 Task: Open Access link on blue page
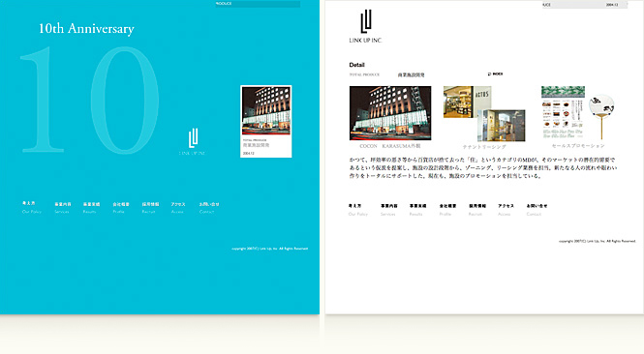pyautogui.click(x=178, y=208)
